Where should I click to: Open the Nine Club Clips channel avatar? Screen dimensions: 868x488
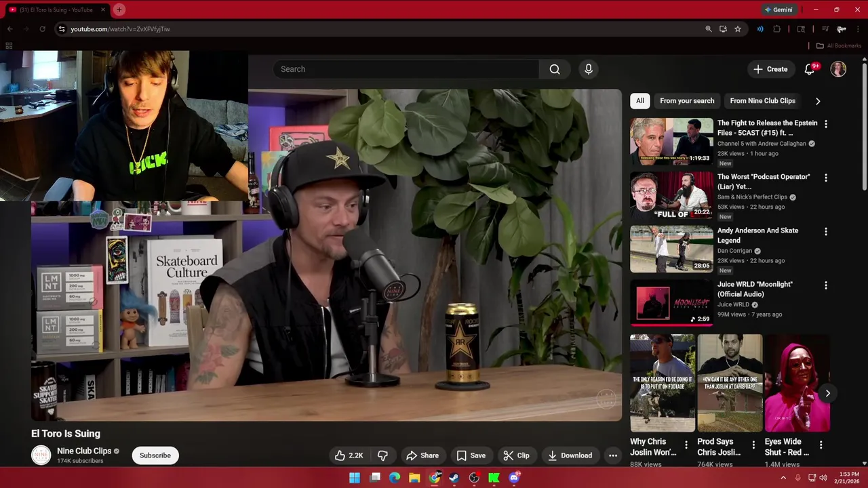click(x=41, y=455)
